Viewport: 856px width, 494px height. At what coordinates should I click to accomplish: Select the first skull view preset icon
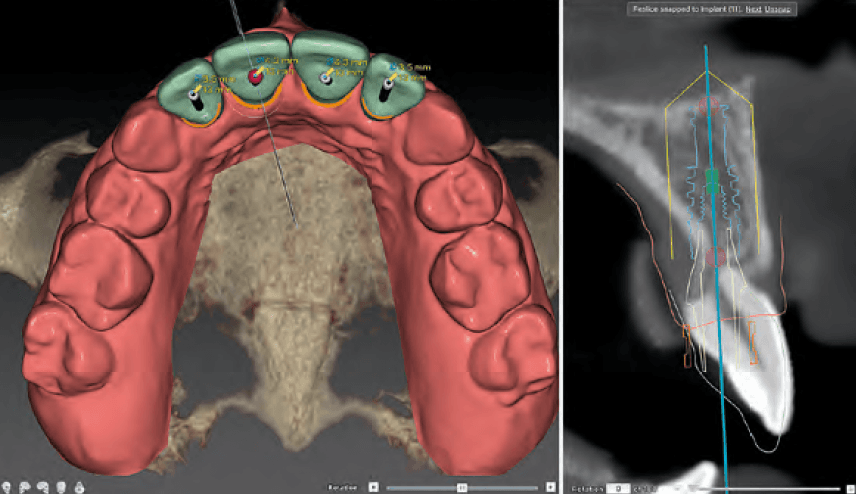[6, 487]
